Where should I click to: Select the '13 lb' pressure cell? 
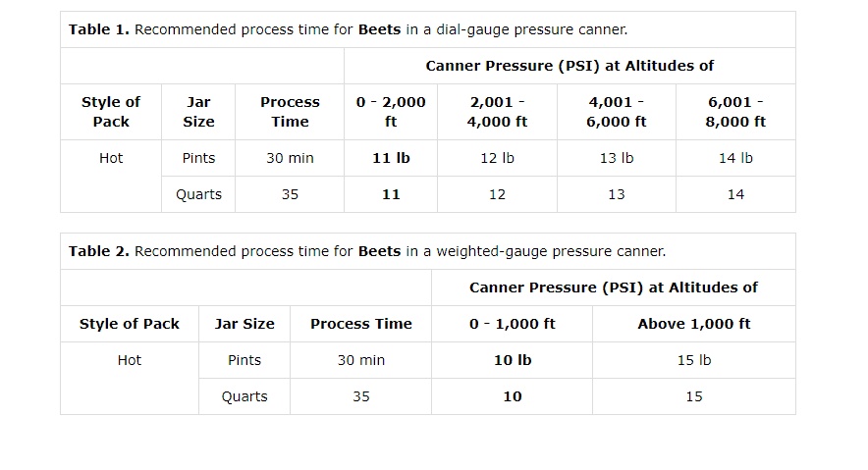pos(616,158)
